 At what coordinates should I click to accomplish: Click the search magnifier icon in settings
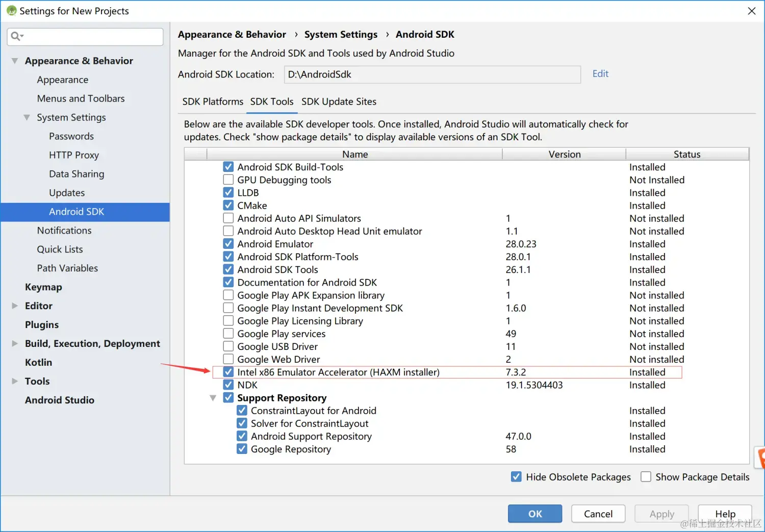click(x=16, y=36)
